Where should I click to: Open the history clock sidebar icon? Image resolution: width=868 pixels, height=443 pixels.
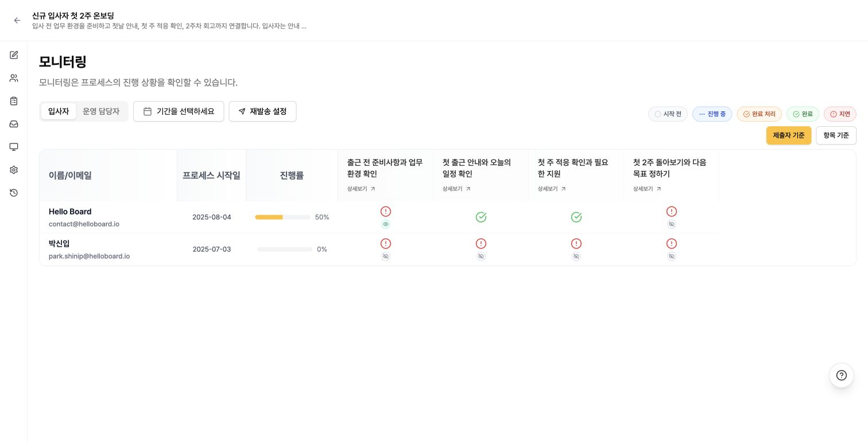14,193
